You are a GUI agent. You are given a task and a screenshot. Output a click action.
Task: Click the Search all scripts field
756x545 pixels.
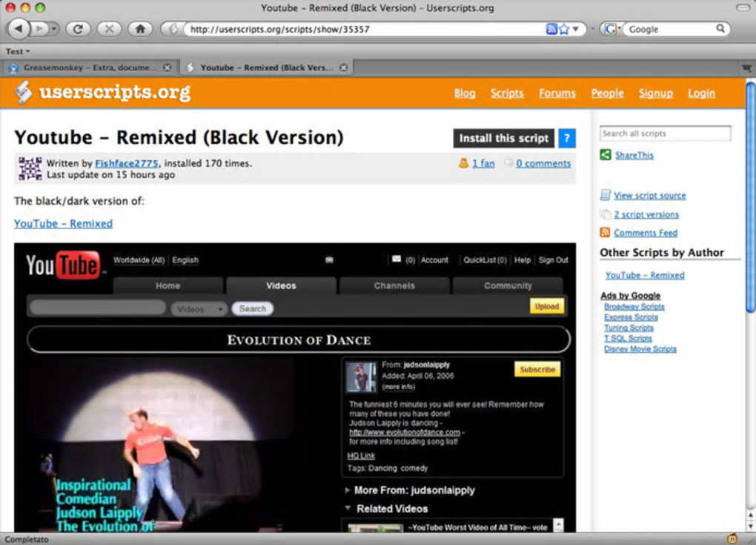click(x=666, y=133)
